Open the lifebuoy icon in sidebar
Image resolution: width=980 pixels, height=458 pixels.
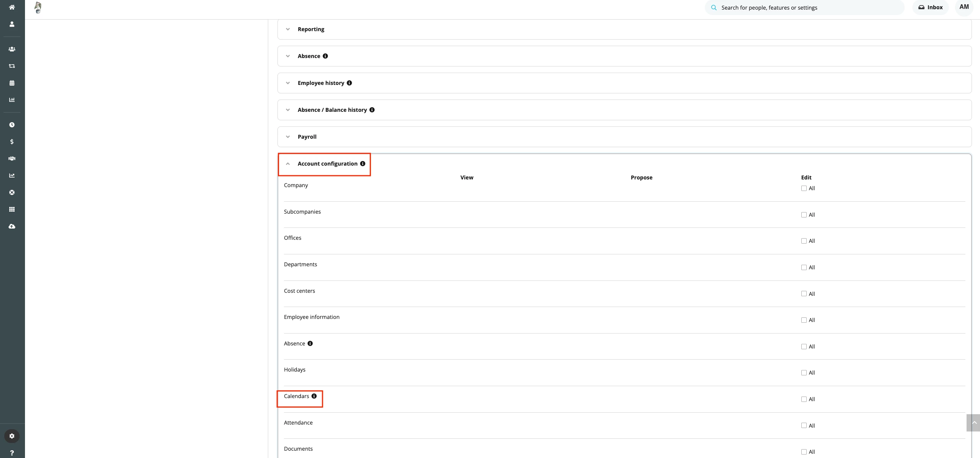point(12,192)
